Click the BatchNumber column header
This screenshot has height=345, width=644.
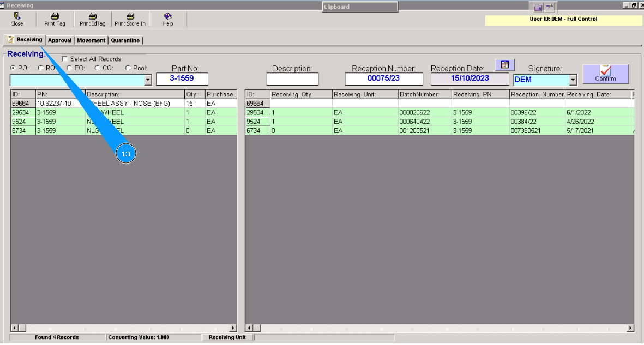(425, 94)
